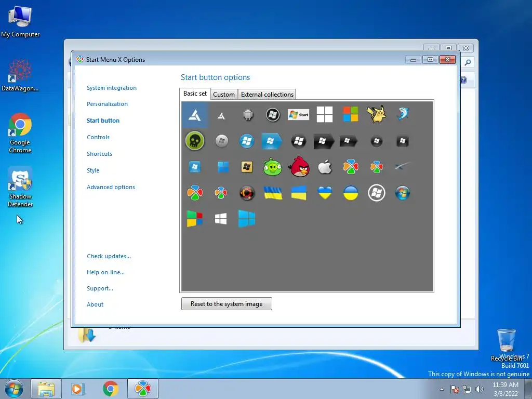Select the Recycle Bin desktop icon

point(506,345)
